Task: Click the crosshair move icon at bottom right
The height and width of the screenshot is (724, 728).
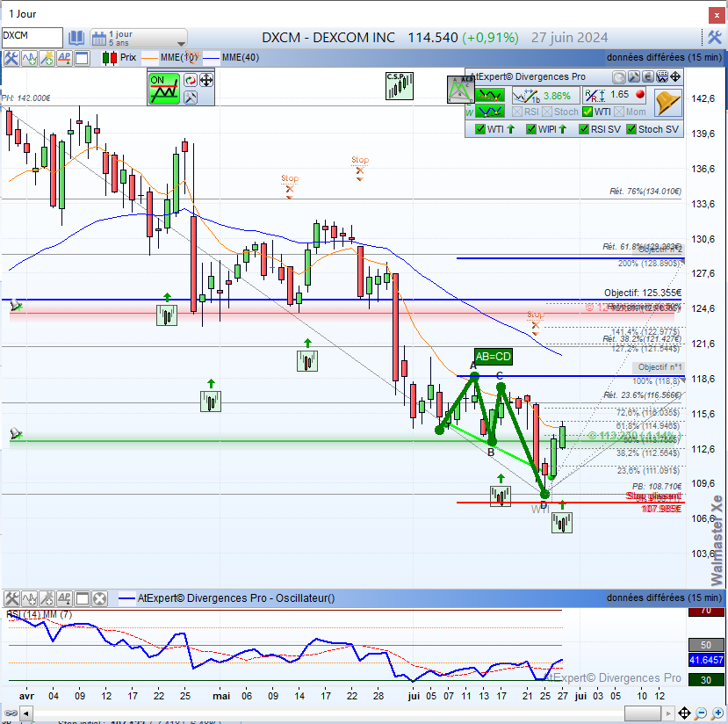Action: tap(684, 713)
